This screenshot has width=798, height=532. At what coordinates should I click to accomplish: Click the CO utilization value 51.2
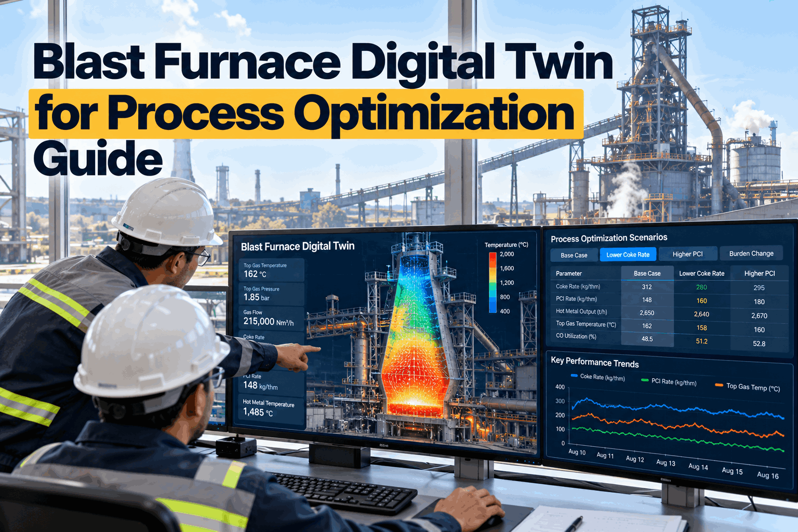tap(701, 341)
